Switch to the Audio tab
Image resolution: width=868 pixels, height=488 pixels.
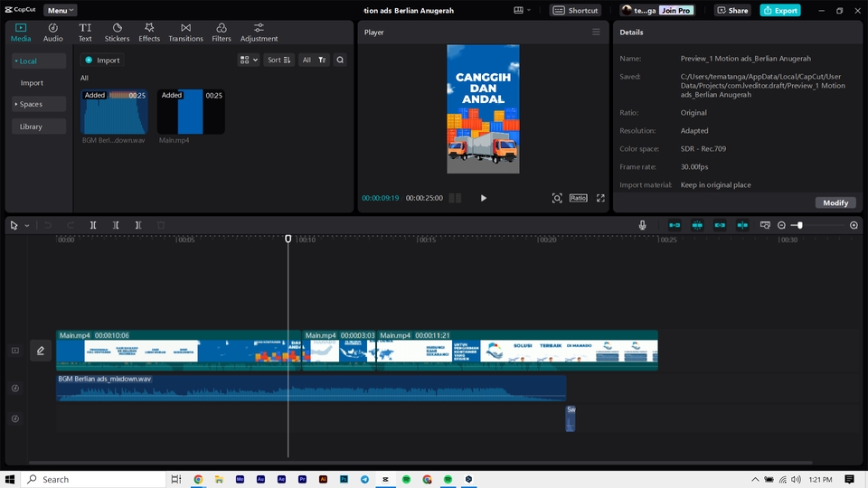click(x=53, y=33)
